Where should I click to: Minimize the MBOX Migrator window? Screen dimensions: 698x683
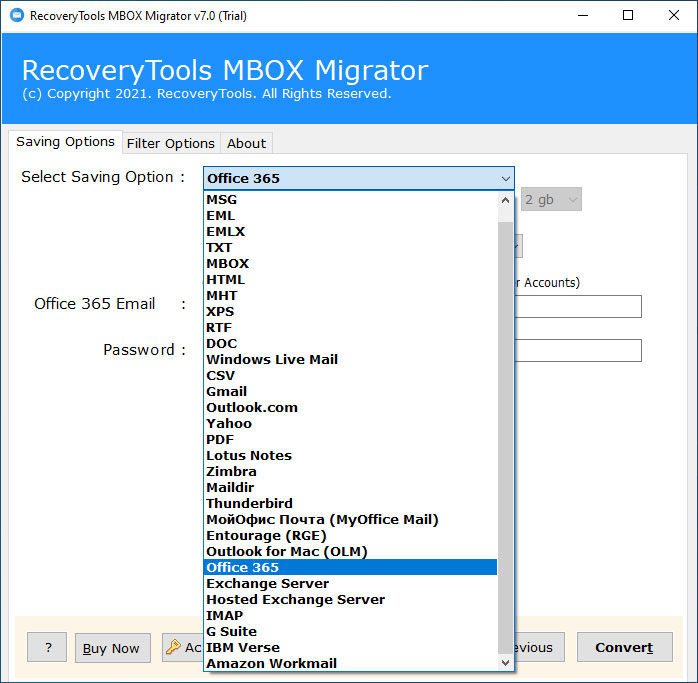(x=583, y=16)
